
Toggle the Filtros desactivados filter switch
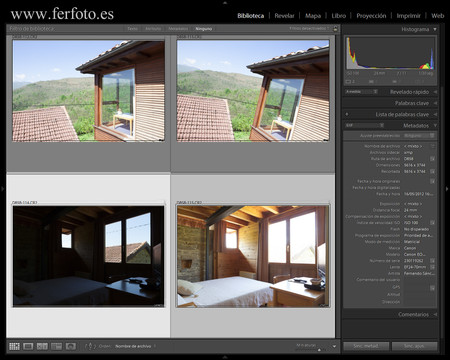tap(309, 29)
